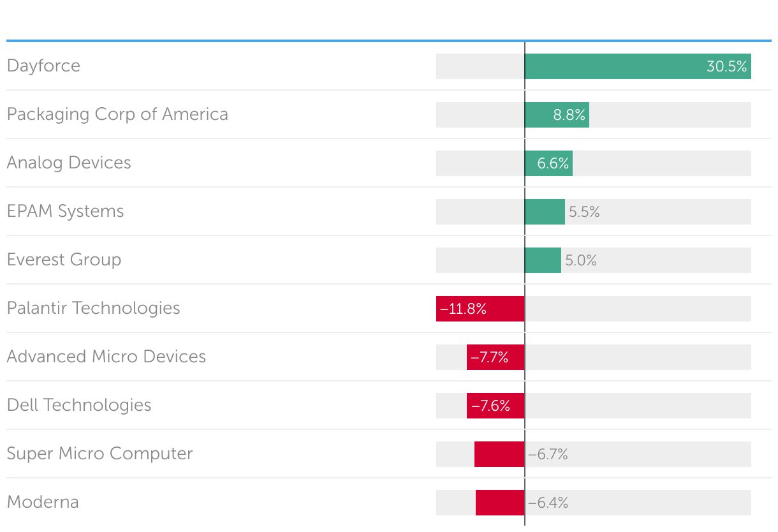The image size is (778, 532).
Task: Click the red −11.8% Palantir bar
Action: [x=480, y=309]
